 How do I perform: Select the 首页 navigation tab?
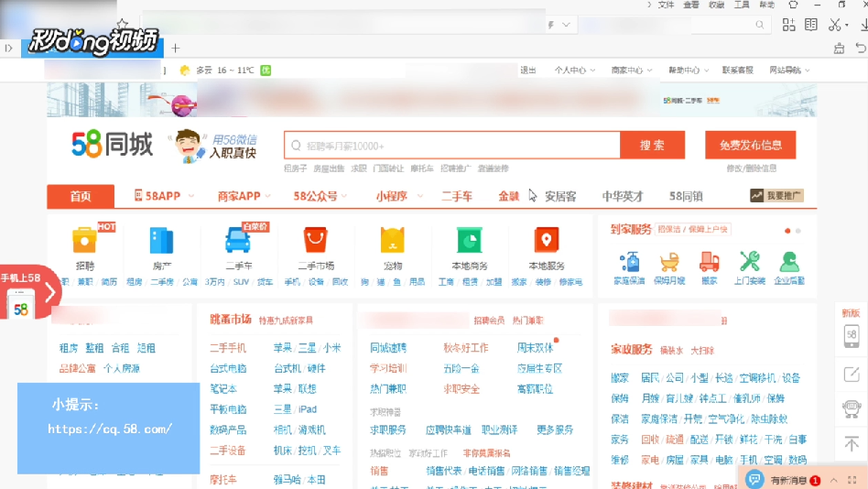(81, 196)
